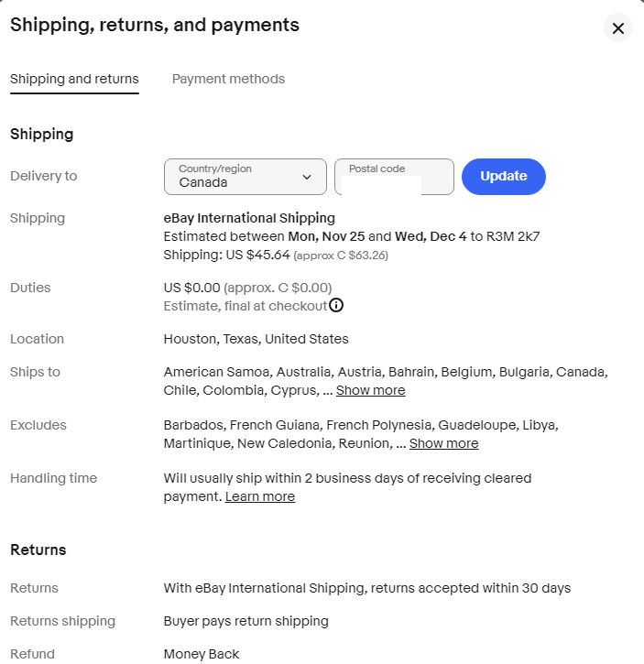
Task: Click the Shipping, returns, and payments title
Action: point(155,26)
